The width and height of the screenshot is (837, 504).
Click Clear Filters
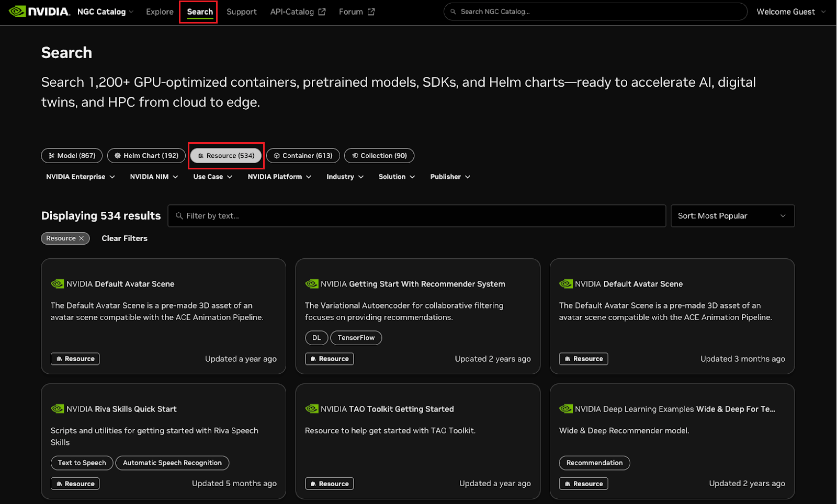[125, 238]
